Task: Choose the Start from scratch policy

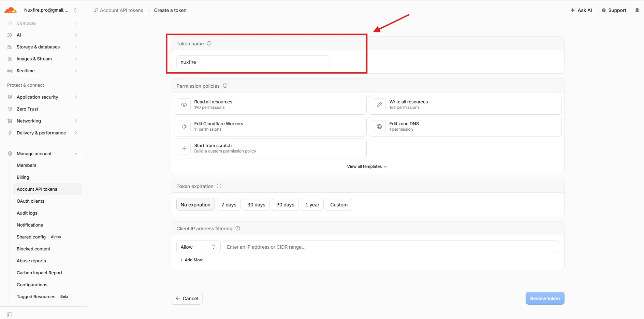Action: 270,148
